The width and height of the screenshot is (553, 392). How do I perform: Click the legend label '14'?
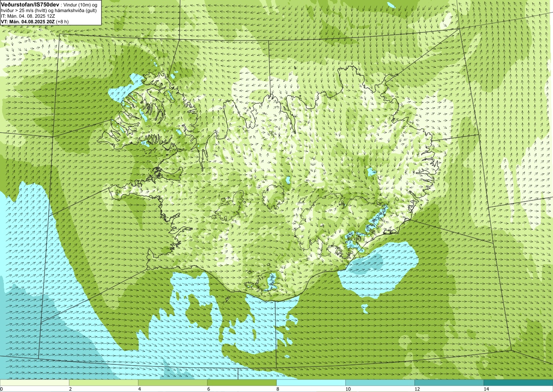pyautogui.click(x=486, y=389)
